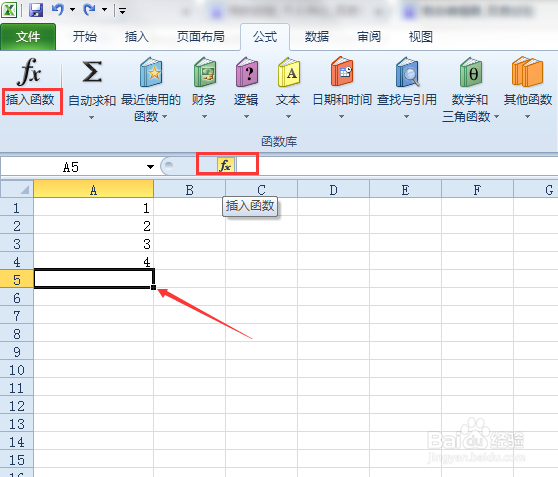The height and width of the screenshot is (477, 558).
Task: Expand the 日期和时间 dropdown arrow
Action: [341, 116]
